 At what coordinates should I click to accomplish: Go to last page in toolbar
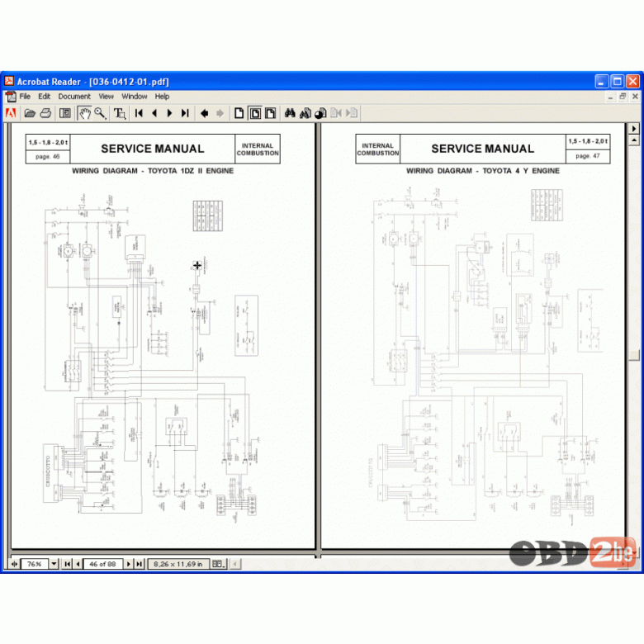pyautogui.click(x=185, y=113)
